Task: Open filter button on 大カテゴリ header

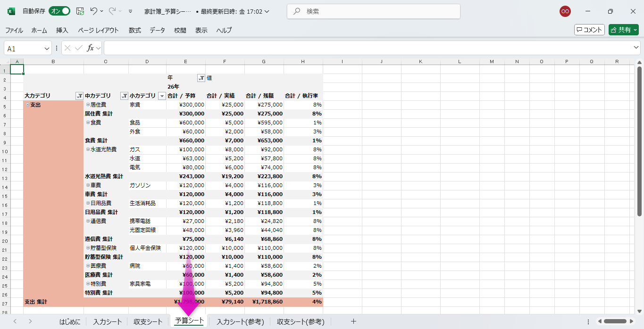Action: click(79, 96)
